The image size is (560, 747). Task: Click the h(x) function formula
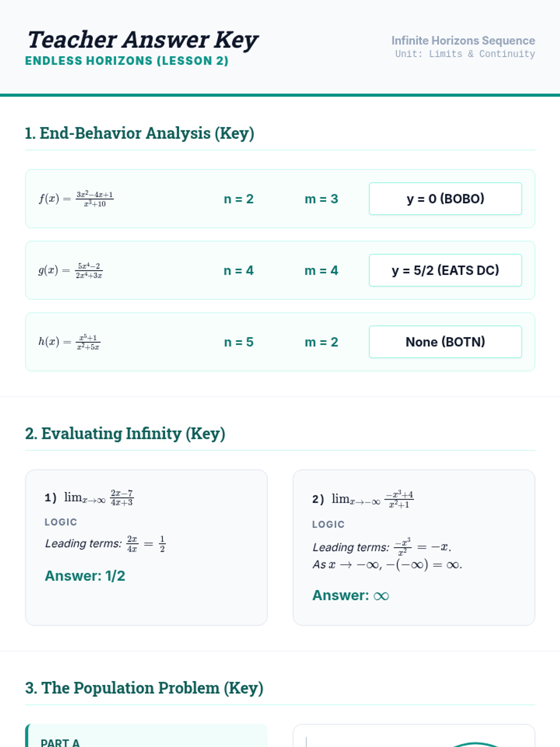click(69, 342)
